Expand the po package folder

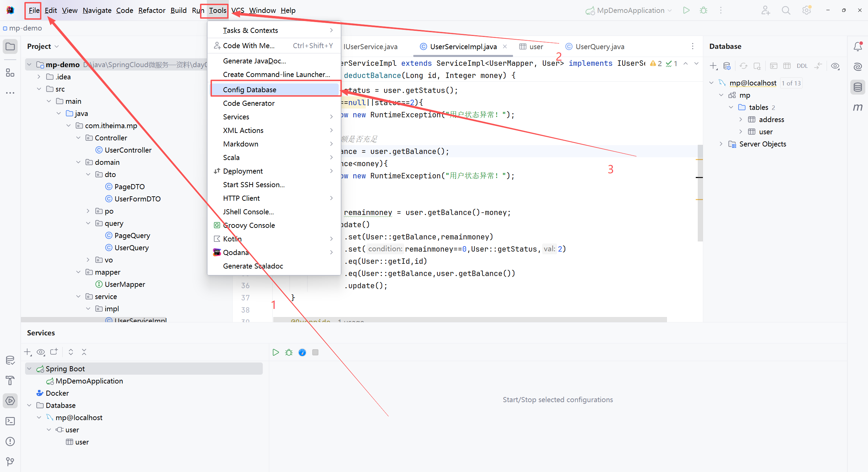(88, 211)
